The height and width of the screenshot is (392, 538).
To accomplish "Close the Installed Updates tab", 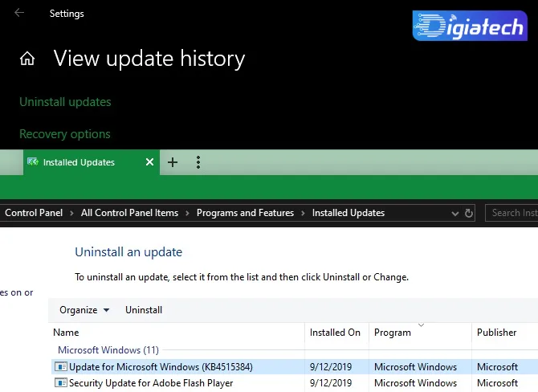I will [149, 162].
